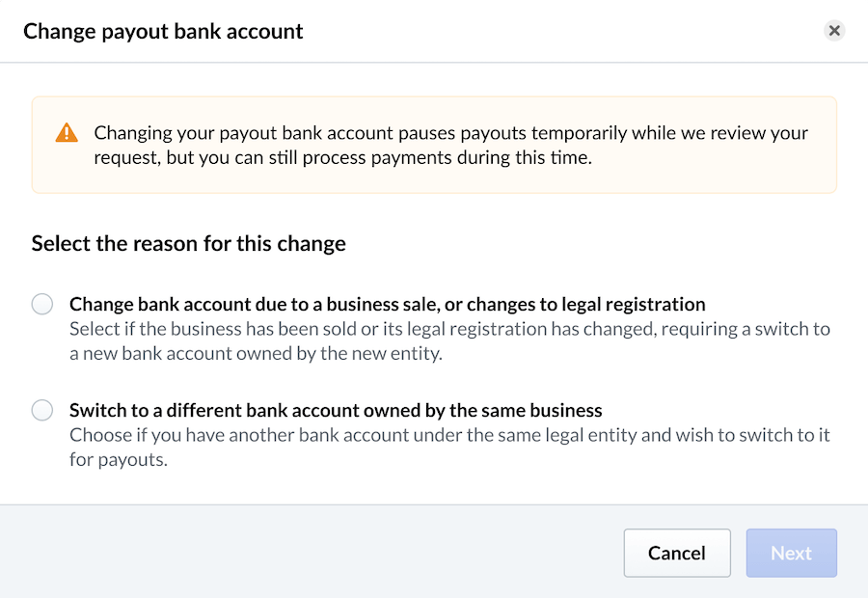This screenshot has width=868, height=598.
Task: Click the "a new bank account owned by" text line
Action: [256, 353]
